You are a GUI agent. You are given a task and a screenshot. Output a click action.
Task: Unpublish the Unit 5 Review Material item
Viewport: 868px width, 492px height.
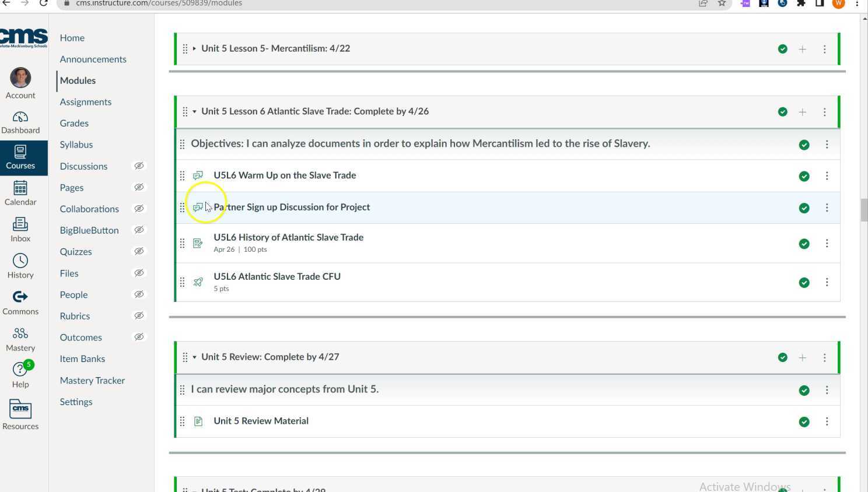point(804,421)
